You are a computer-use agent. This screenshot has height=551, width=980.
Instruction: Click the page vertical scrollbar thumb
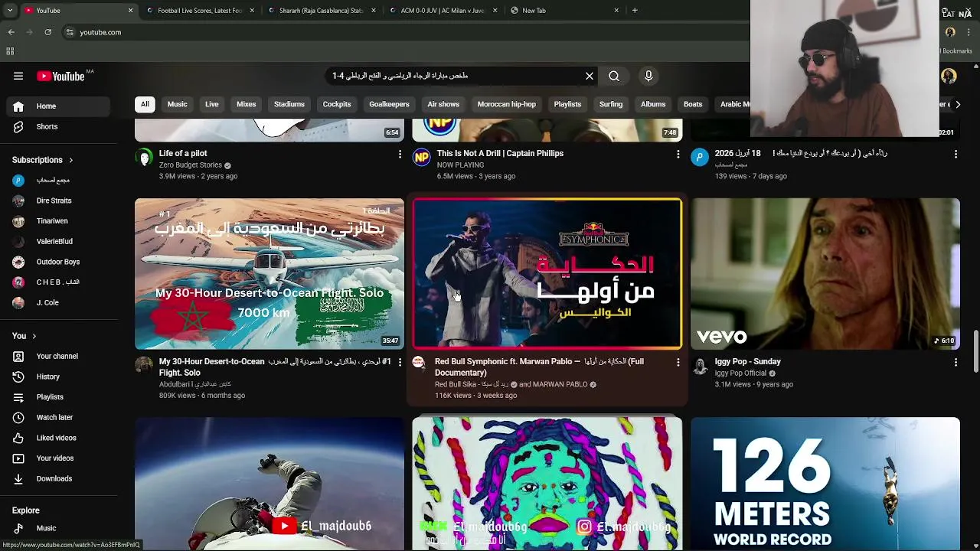[975, 351]
